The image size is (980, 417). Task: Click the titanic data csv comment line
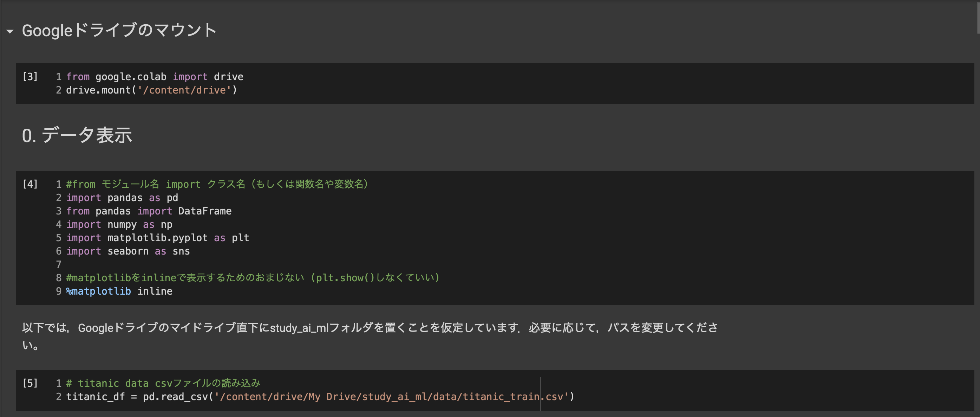pos(164,383)
